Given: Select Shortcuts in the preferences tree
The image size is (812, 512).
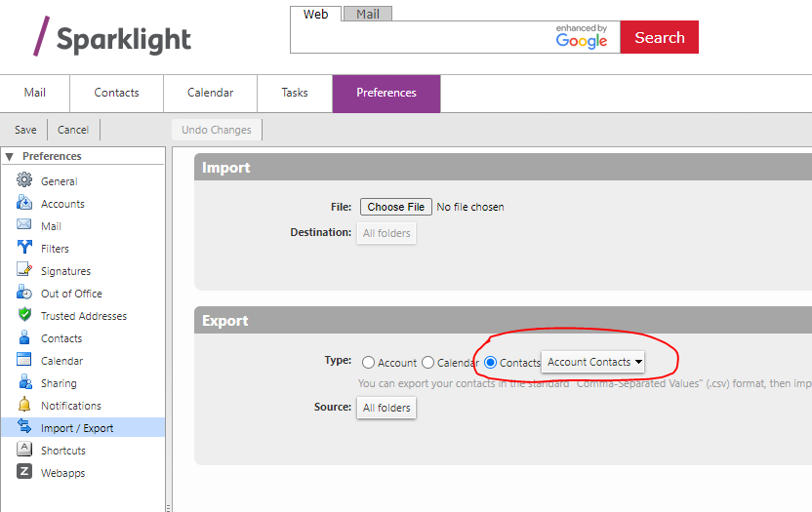Looking at the screenshot, I should tap(83, 451).
